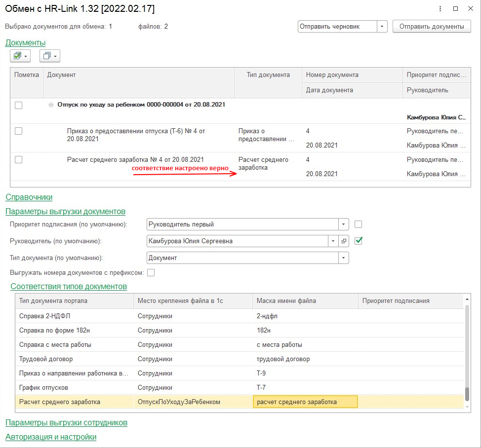The height and width of the screenshot is (448, 481).
Task: Select the Трудовой договор row
Action: 240,359
